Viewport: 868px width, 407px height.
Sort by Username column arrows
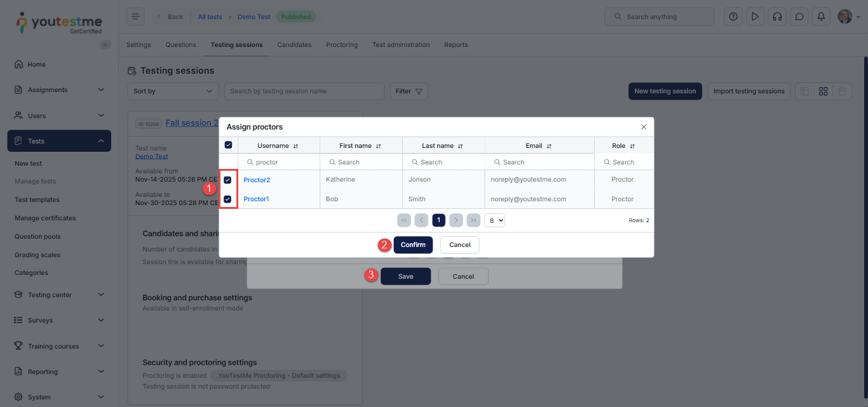[295, 146]
